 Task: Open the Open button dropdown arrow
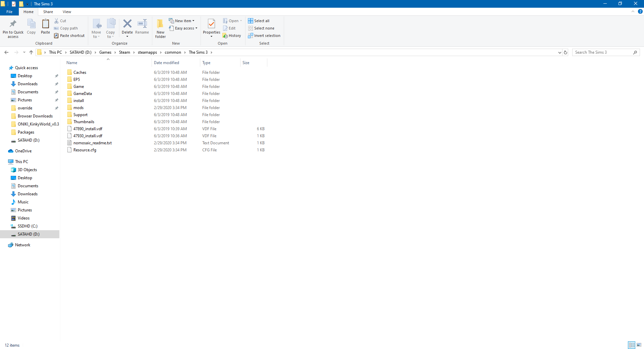(241, 21)
